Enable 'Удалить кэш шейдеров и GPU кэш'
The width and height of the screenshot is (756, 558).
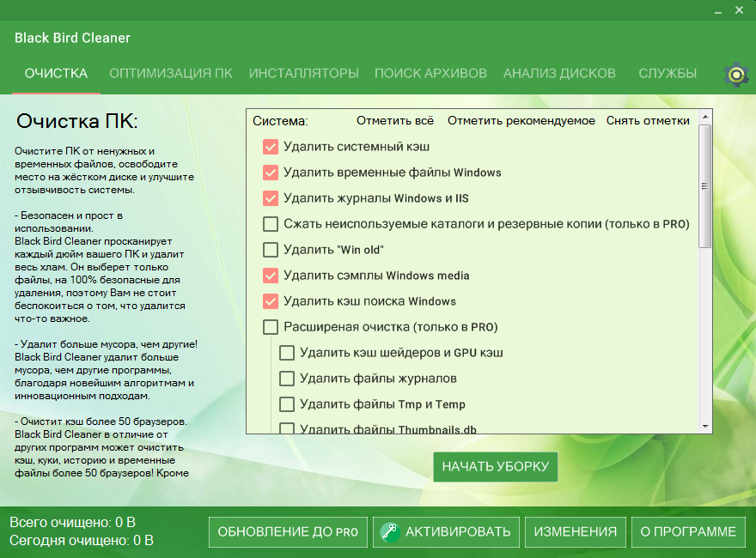pyautogui.click(x=287, y=353)
